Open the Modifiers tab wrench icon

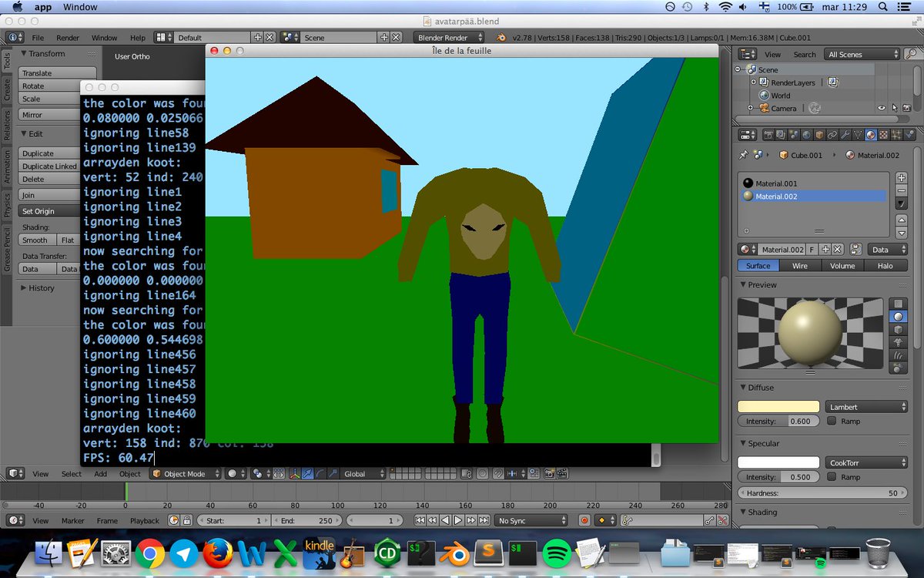845,135
